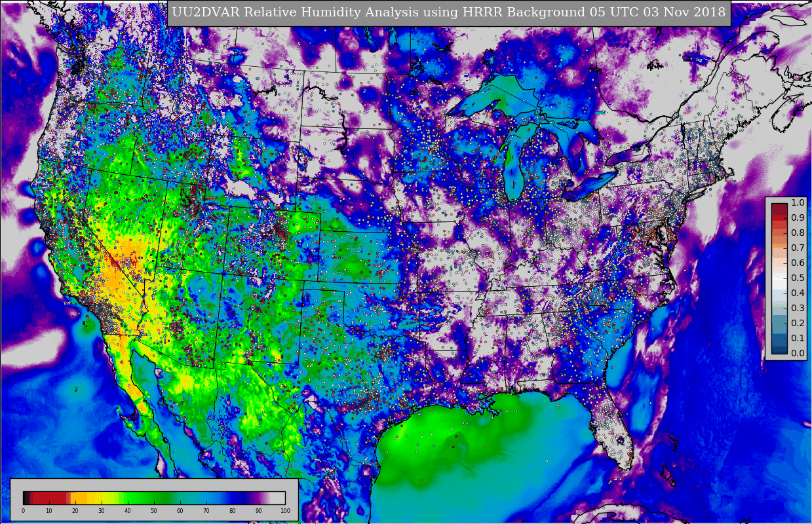This screenshot has width=812, height=524.
Task: Click the '0.7' label on right colorbar
Action: click(798, 248)
